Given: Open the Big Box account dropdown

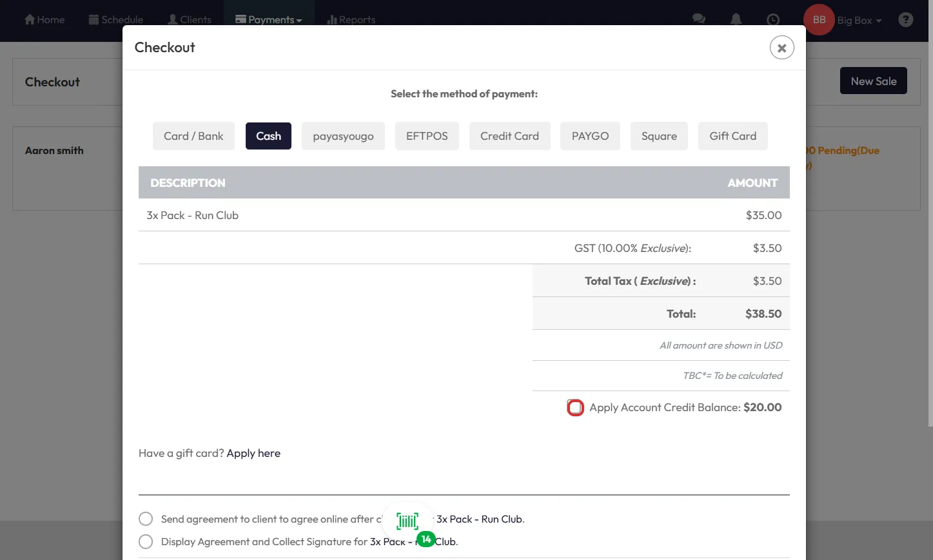Looking at the screenshot, I should point(859,20).
